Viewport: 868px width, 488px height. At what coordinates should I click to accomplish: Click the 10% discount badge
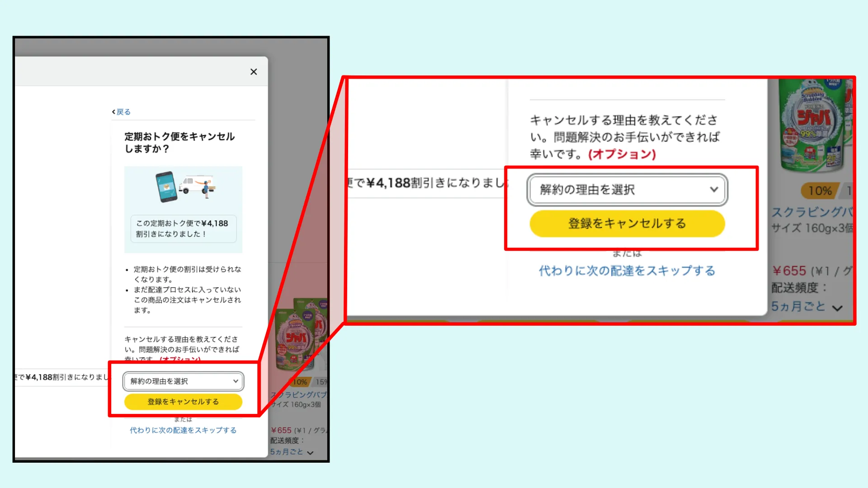[x=820, y=191]
